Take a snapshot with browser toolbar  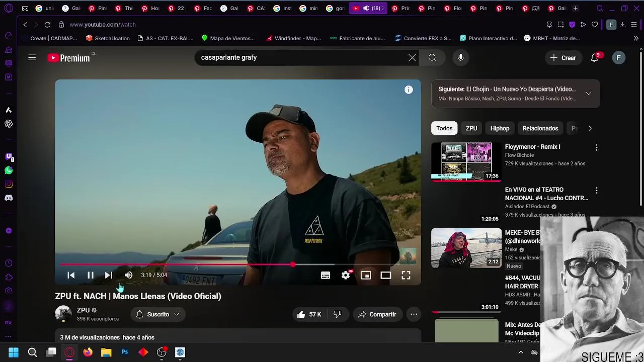click(x=560, y=24)
